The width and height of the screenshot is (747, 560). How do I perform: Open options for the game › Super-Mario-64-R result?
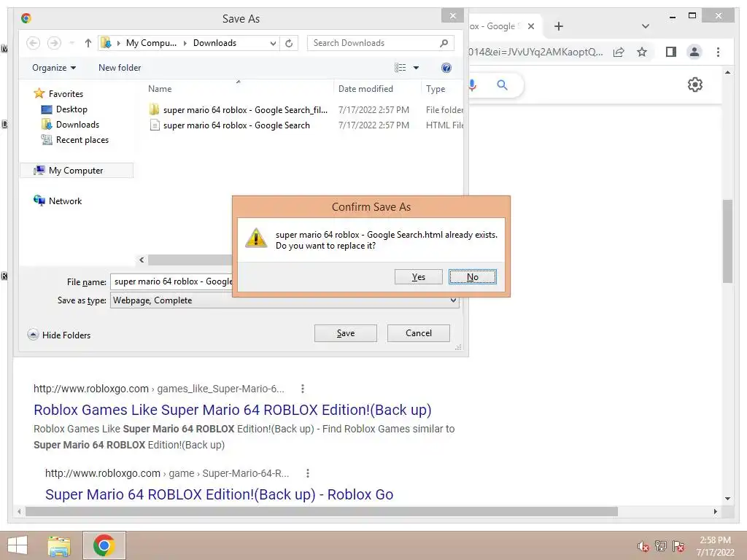[308, 473]
